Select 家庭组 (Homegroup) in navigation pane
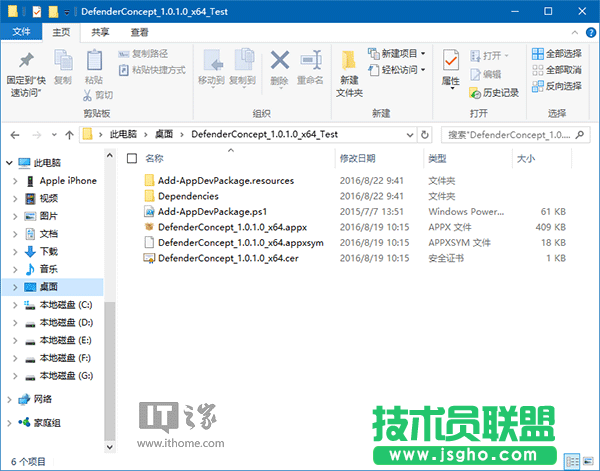Screen dimensions: 600x471 47,423
